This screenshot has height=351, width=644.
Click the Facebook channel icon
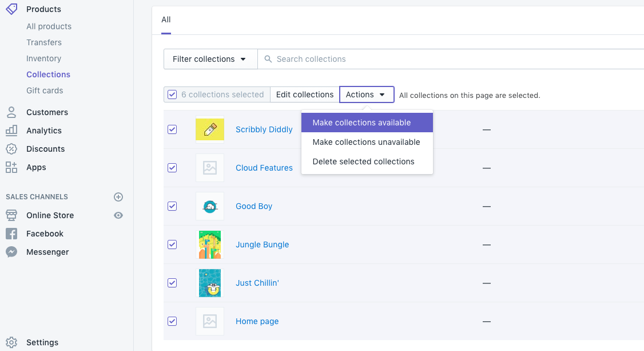click(x=11, y=234)
